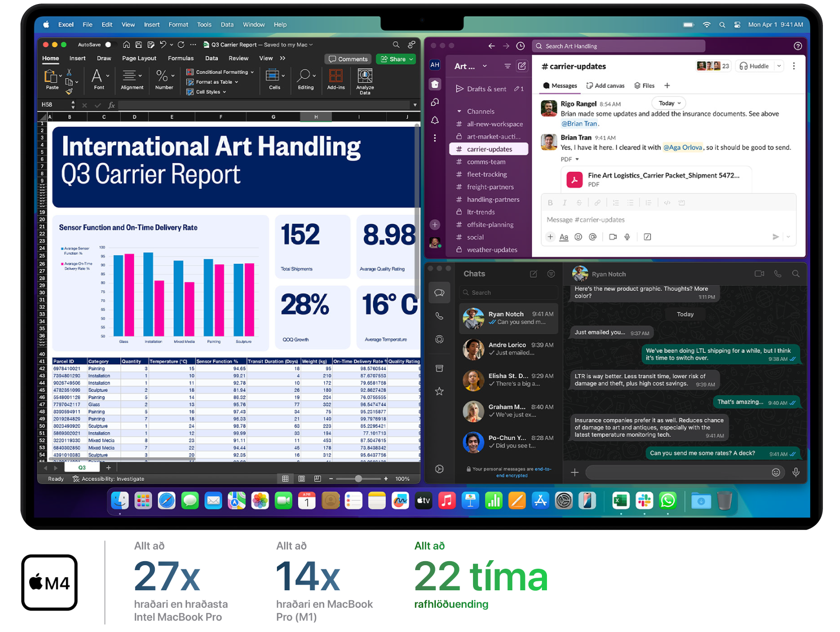Open Add-ins in Excel ribbon

pos(336,76)
